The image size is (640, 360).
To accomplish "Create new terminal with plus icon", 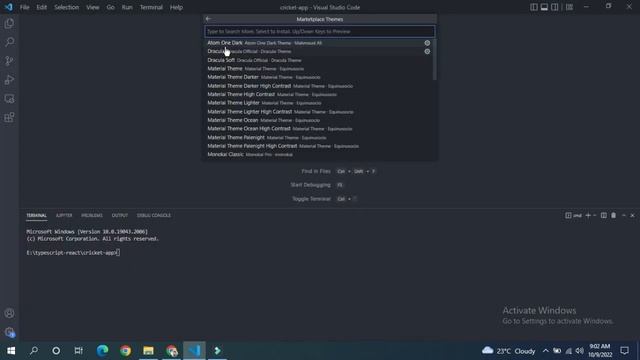I will click(588, 216).
